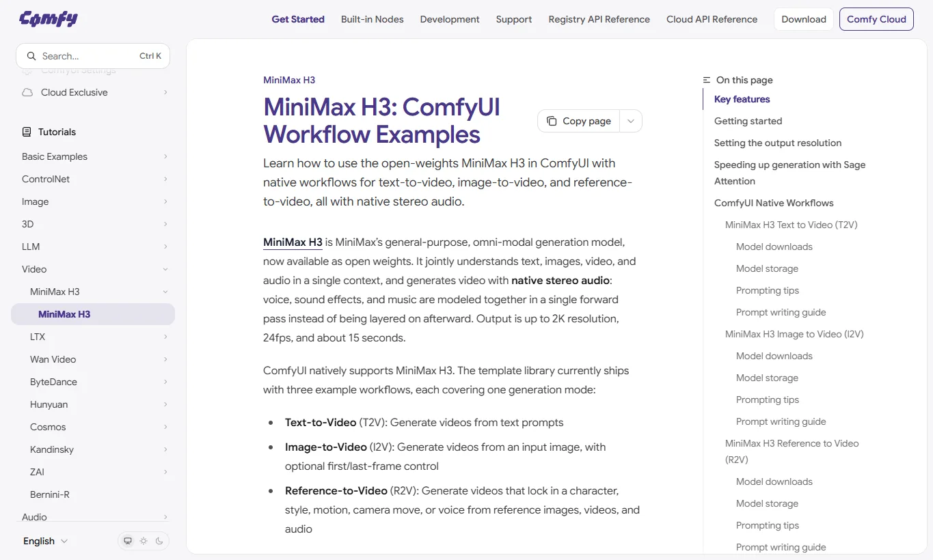The width and height of the screenshot is (933, 560).
Task: Jump to Setting the output resolution
Action: point(778,143)
